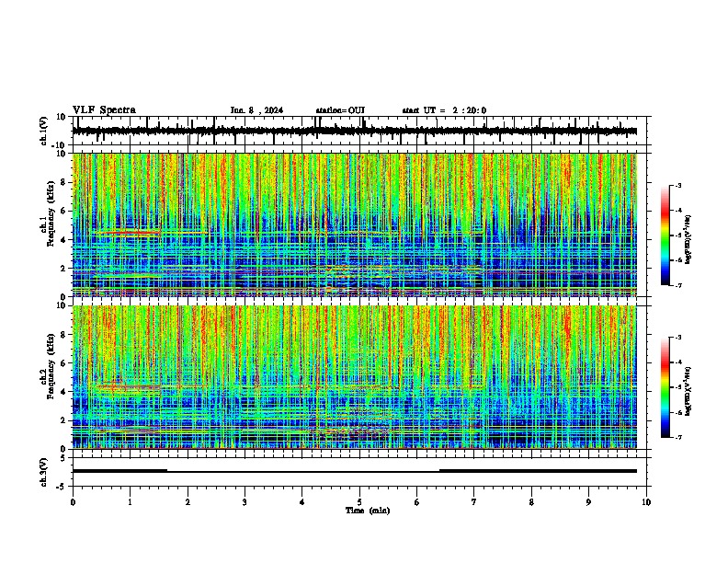Click the ch.2 frequency spectrogram panel

coord(361,377)
